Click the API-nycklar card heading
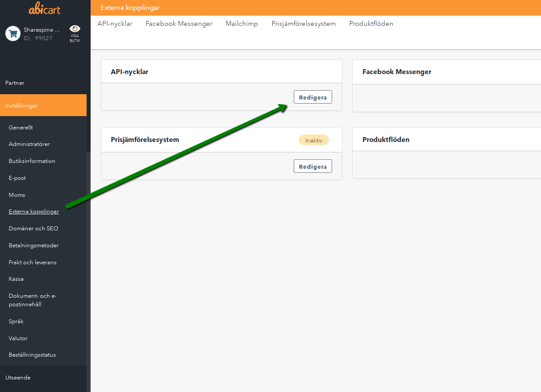Image resolution: width=541 pixels, height=392 pixels. coord(129,72)
